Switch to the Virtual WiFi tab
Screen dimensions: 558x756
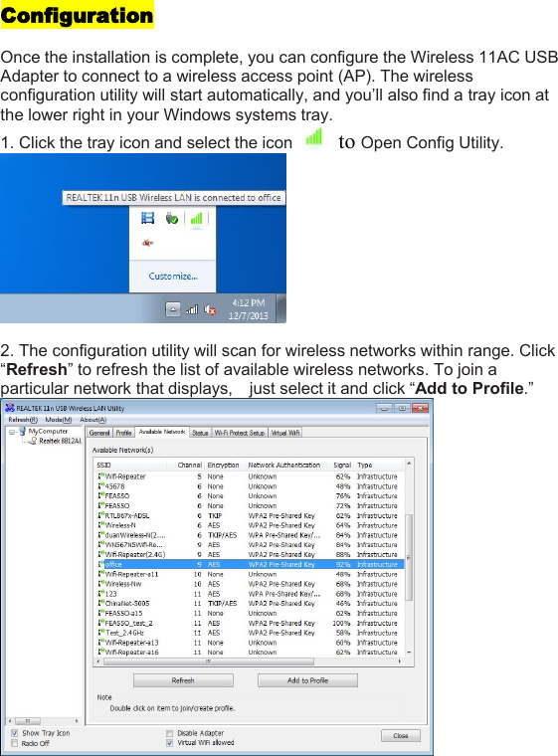pos(285,433)
